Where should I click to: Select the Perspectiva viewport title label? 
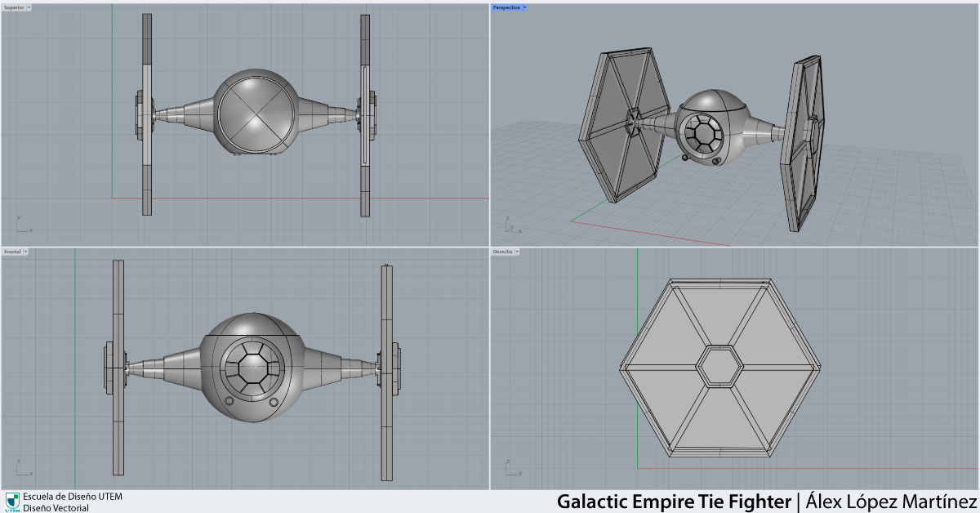506,7
